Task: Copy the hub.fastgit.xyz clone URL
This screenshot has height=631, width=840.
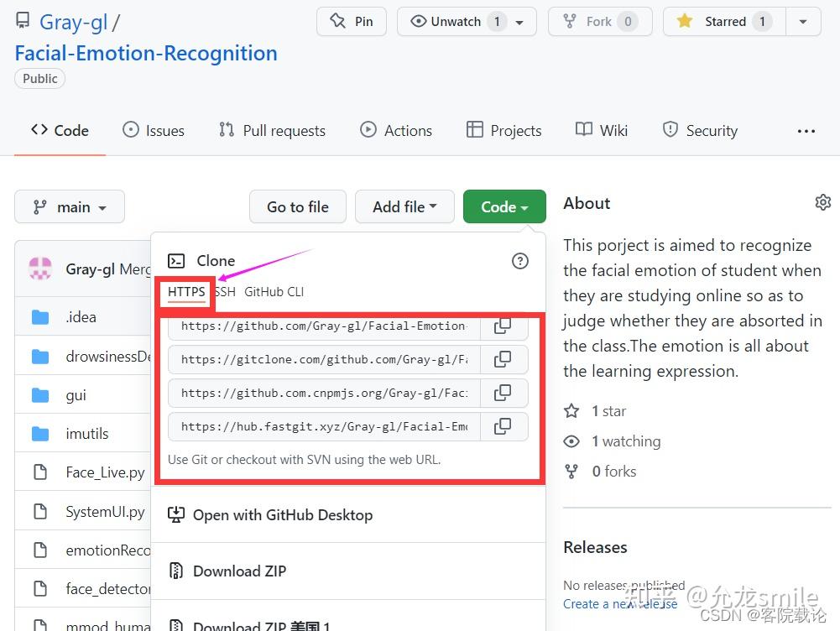Action: tap(503, 426)
